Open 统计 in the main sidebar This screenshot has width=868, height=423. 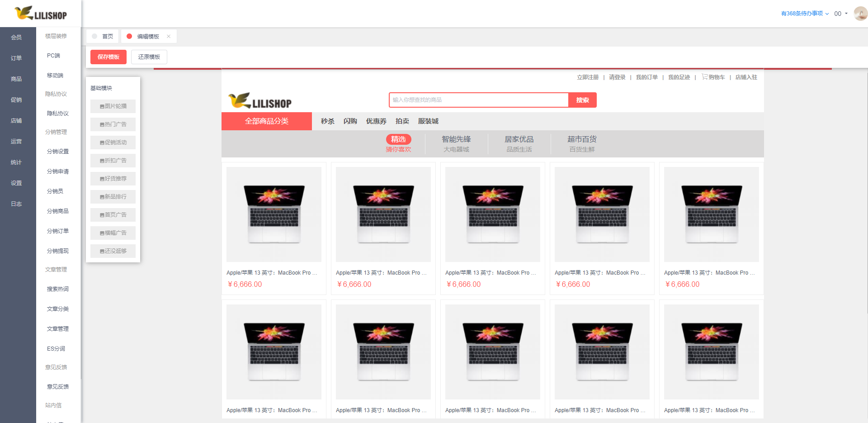coord(16,162)
